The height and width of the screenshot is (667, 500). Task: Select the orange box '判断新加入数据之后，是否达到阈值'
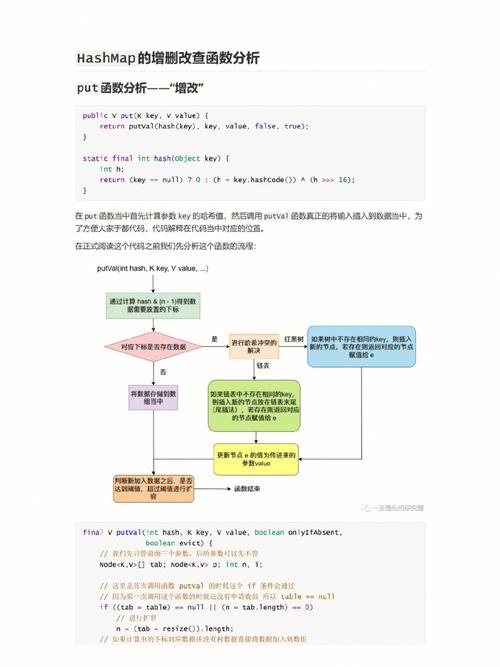[154, 488]
